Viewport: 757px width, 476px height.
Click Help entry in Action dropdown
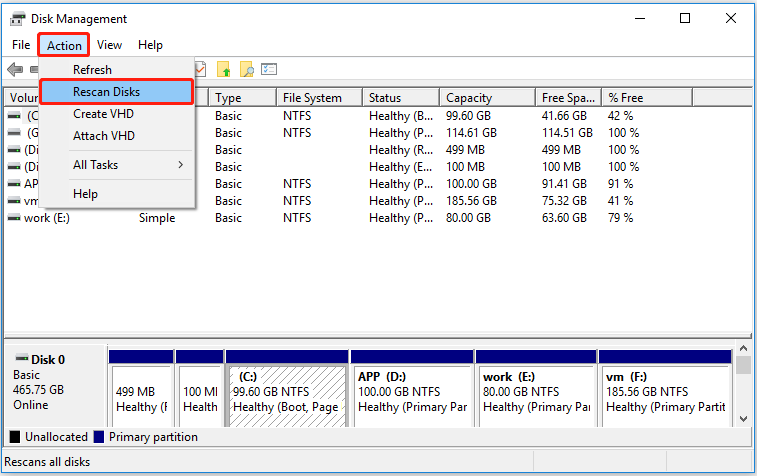(117, 194)
